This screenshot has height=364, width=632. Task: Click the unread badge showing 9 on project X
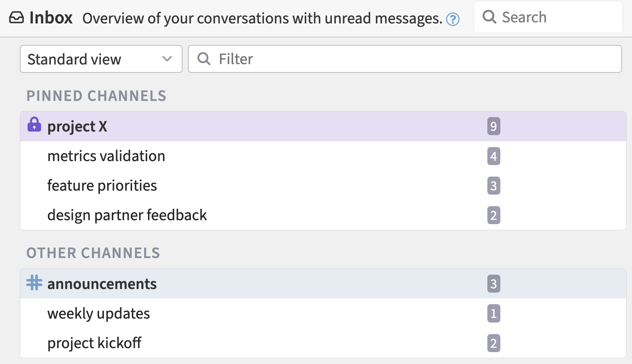494,126
